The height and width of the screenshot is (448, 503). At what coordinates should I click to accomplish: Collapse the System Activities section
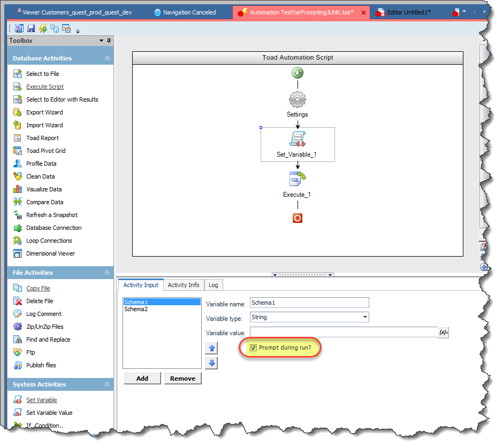click(x=107, y=384)
